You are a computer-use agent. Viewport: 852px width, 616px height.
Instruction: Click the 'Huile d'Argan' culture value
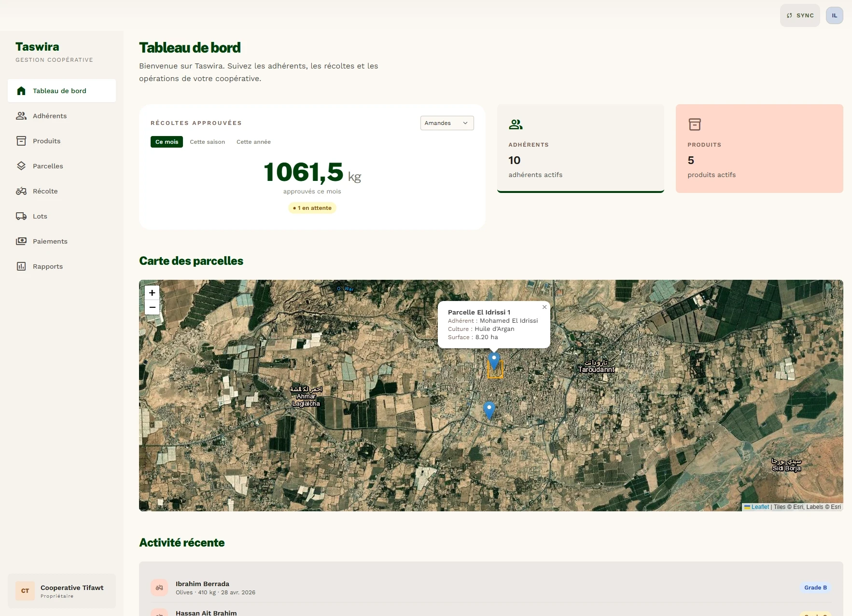pos(494,329)
